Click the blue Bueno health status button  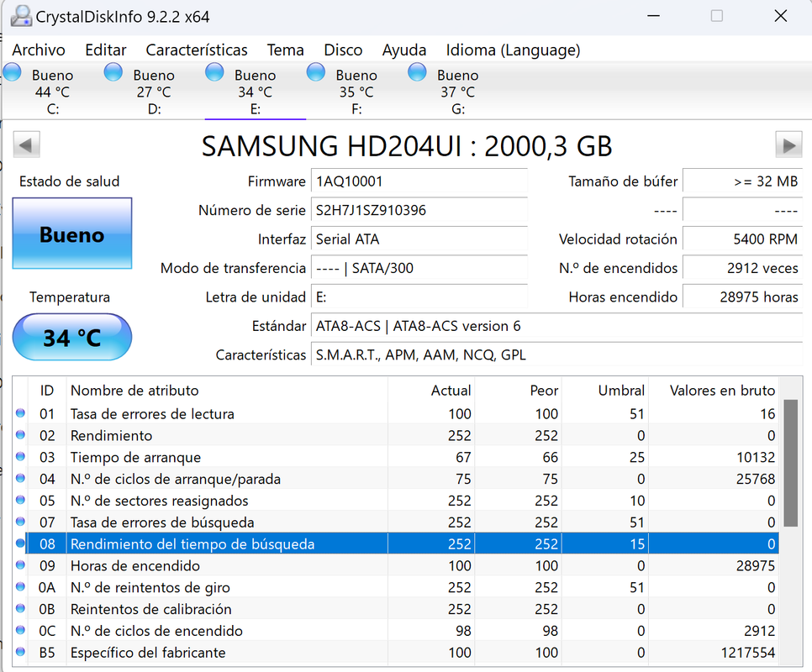coord(72,234)
